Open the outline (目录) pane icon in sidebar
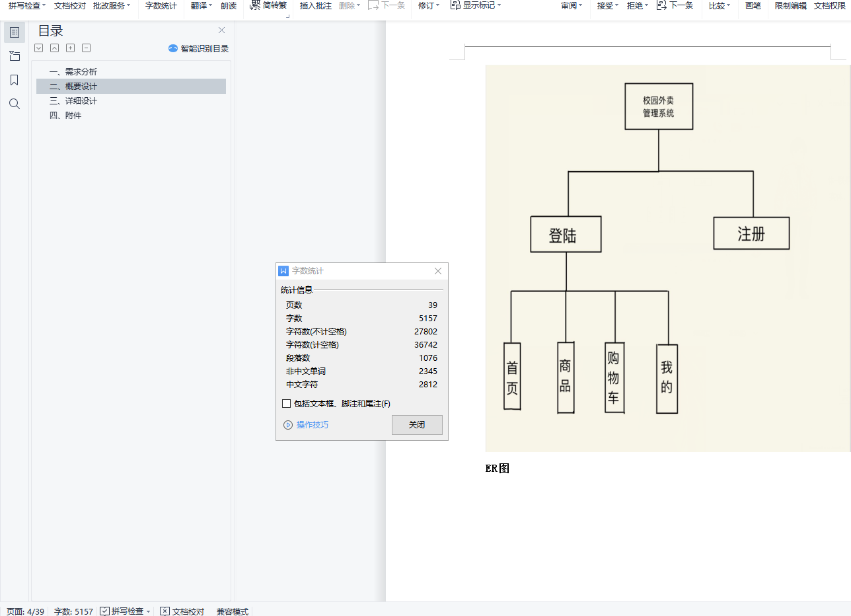Image resolution: width=851 pixels, height=616 pixels. [15, 32]
